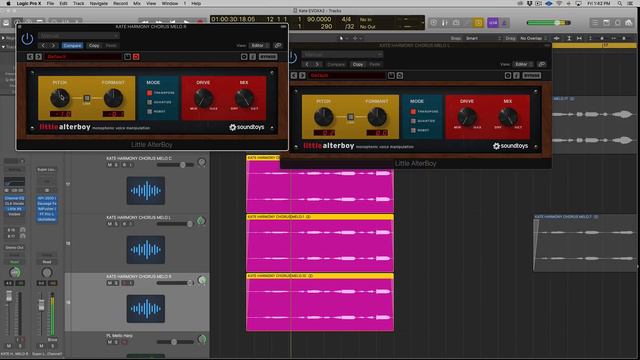Click Drive knob in MELO R plugin
The width and height of the screenshot is (640, 360).
(x=203, y=98)
